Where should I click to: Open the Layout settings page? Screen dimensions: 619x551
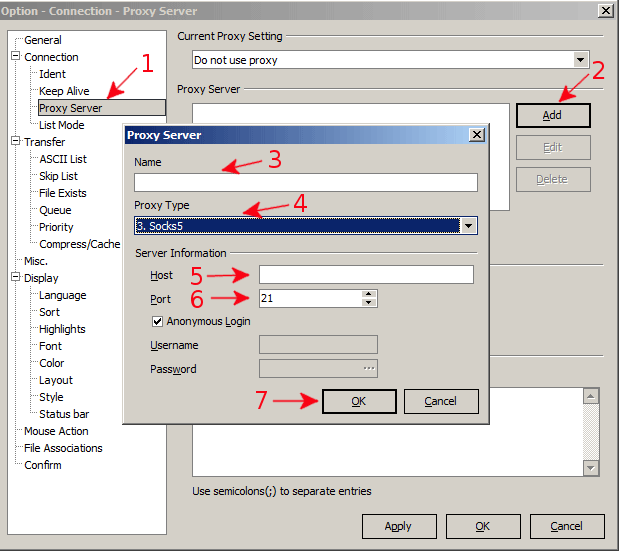[56, 380]
